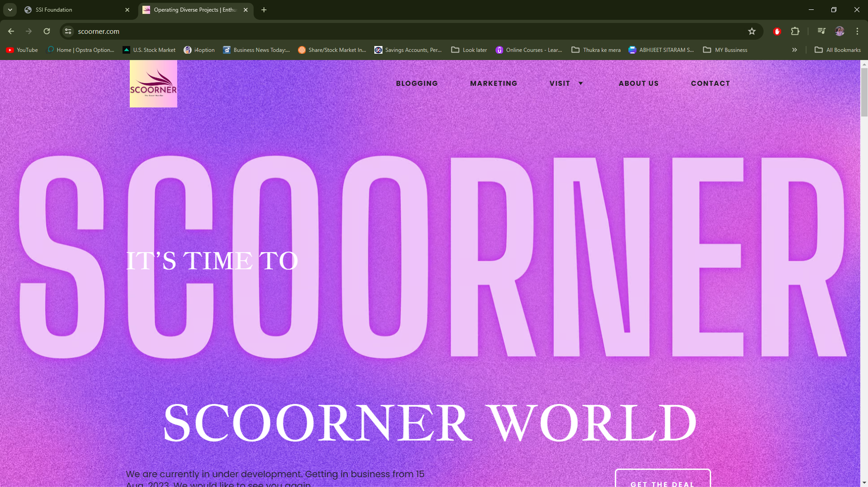
Task: Click the GET THE DEAL button
Action: (662, 479)
